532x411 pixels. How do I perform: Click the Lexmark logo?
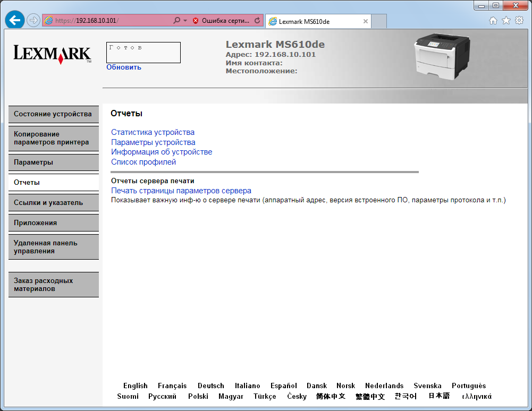(x=52, y=54)
